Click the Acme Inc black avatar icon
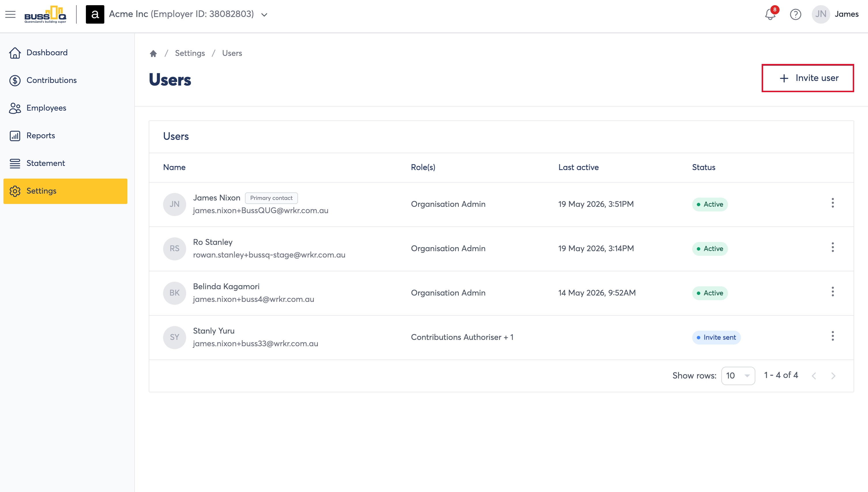 click(95, 14)
